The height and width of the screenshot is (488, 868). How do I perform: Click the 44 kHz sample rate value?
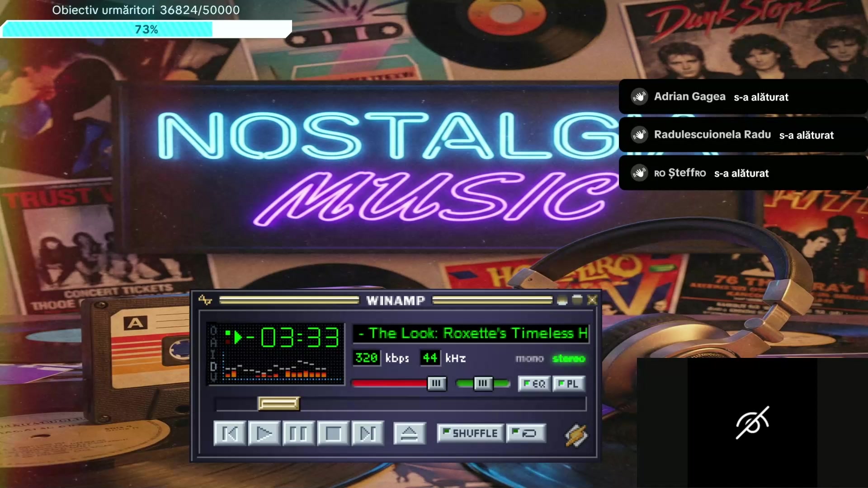(430, 358)
